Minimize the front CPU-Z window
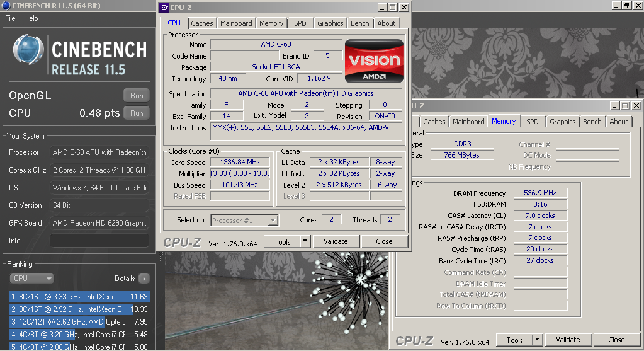Image resolution: width=644 pixels, height=351 pixels. [382, 8]
